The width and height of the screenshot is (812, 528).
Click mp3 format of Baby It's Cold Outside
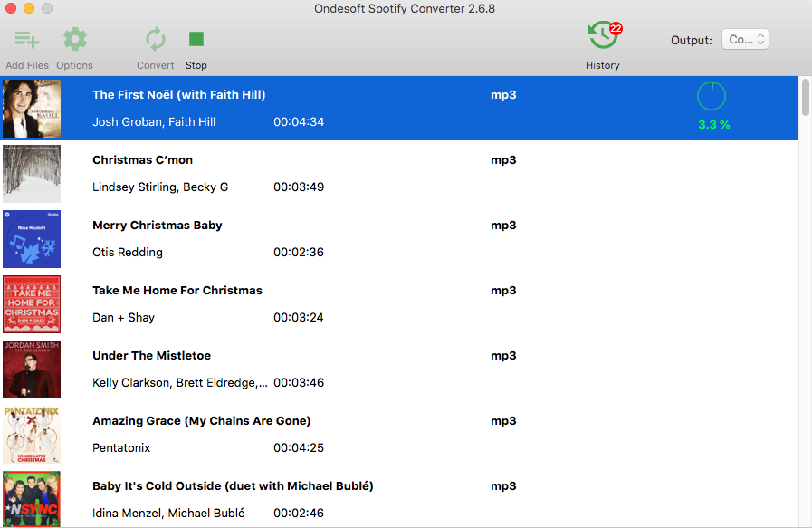503,486
